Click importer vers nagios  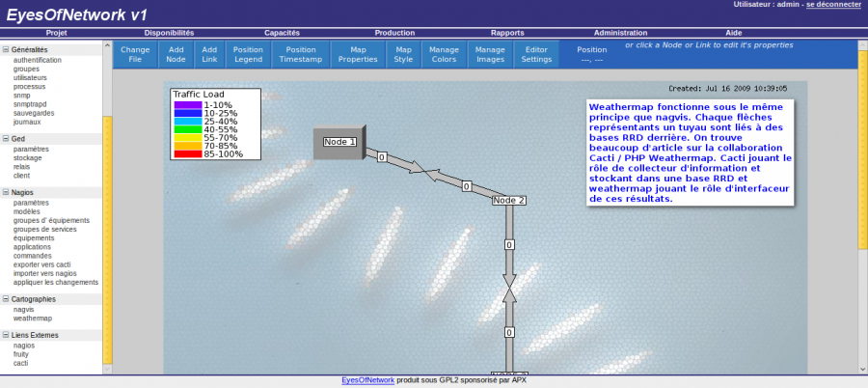[44, 274]
